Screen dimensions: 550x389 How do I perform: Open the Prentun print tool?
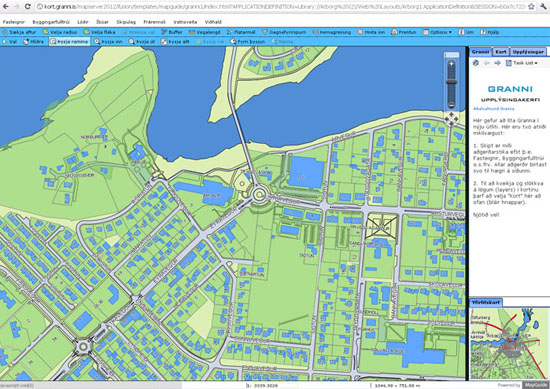tap(403, 32)
